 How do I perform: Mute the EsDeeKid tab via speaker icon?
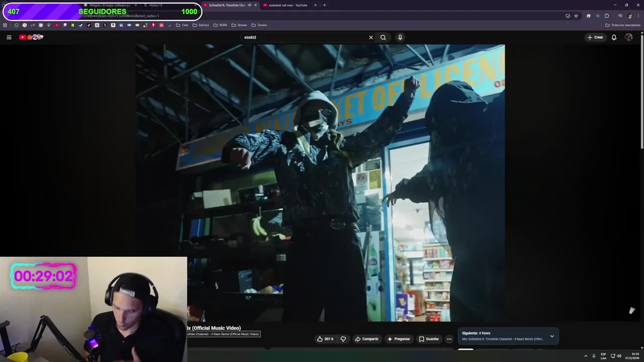point(250,5)
